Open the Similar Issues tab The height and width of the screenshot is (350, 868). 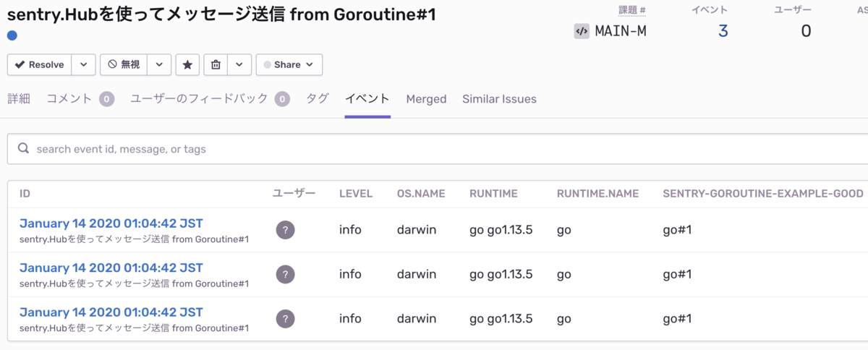click(499, 99)
